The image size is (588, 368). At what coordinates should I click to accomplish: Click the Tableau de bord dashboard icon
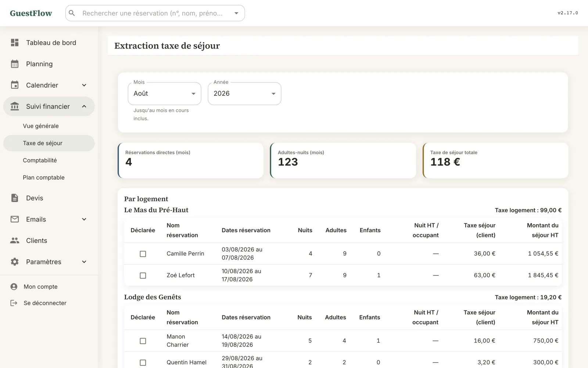tap(15, 43)
